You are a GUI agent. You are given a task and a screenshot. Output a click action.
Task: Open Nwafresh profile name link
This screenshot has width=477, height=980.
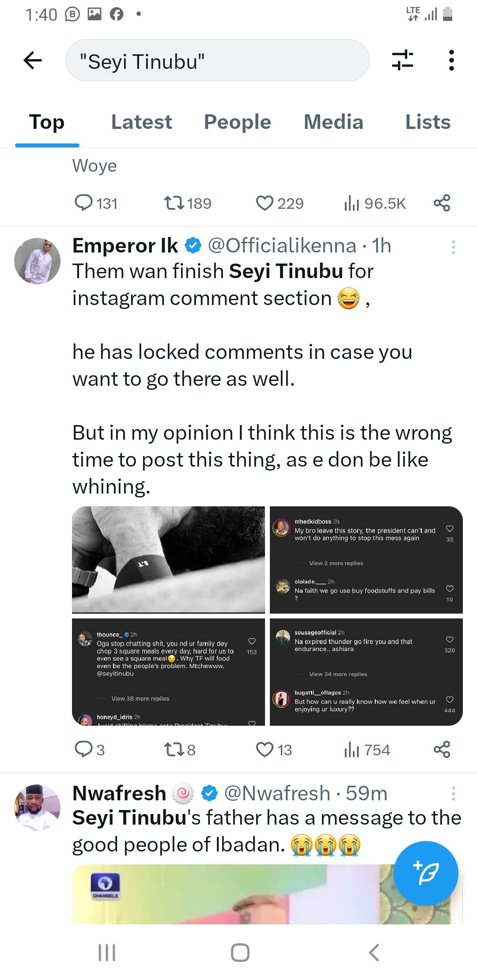tap(119, 793)
